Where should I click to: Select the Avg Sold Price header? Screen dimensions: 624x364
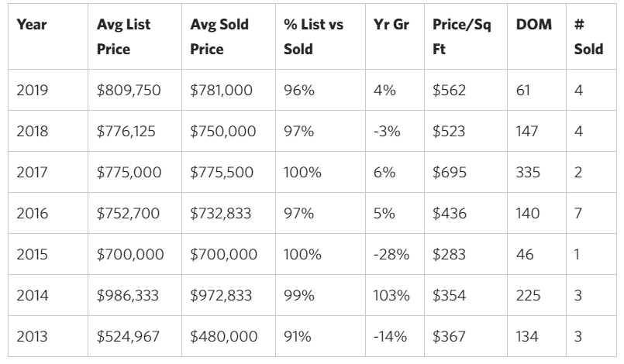pyautogui.click(x=219, y=36)
